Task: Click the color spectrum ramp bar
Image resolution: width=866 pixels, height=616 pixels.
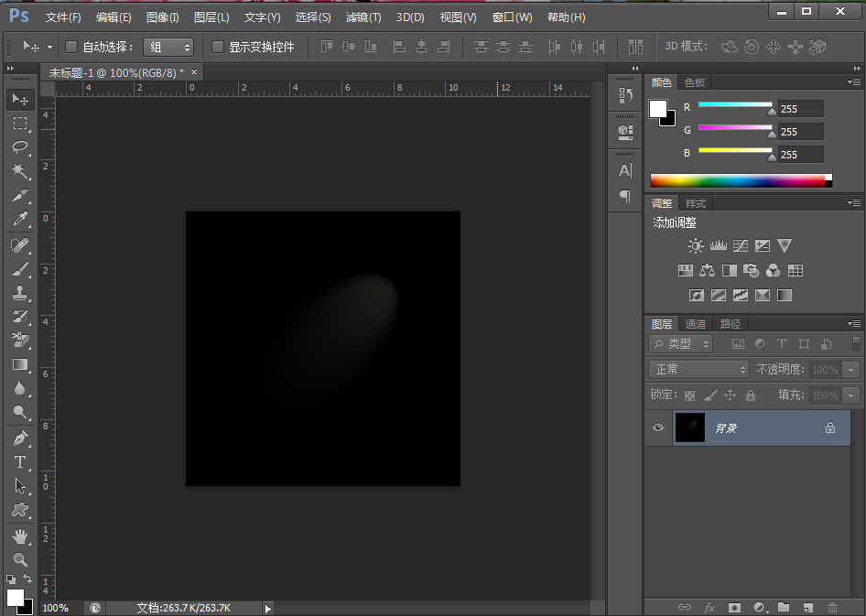Action: [x=737, y=181]
